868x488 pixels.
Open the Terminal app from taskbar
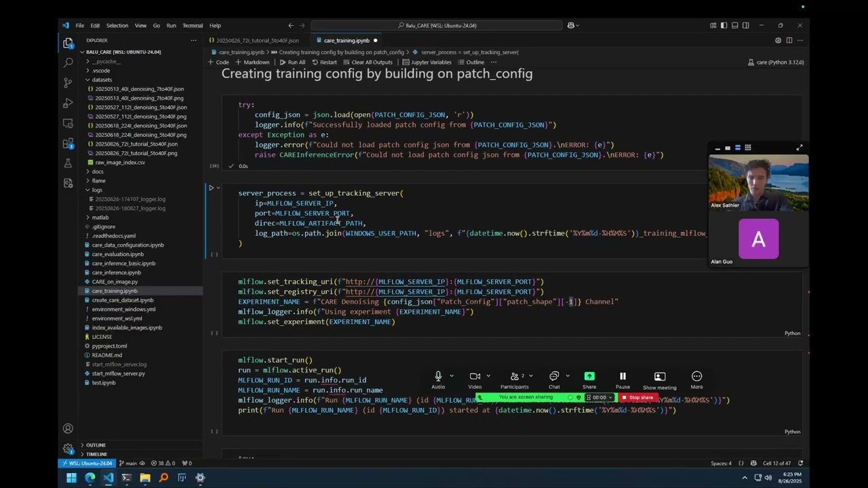127,478
